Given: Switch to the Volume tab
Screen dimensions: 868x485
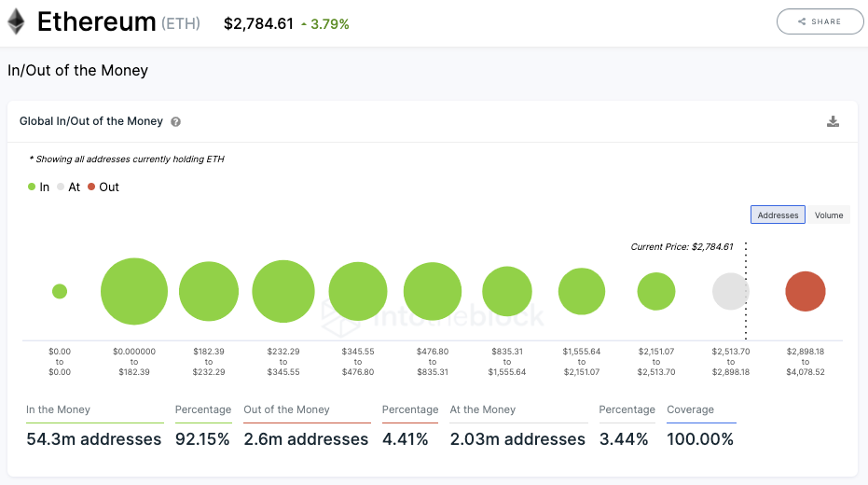Looking at the screenshot, I should pos(829,215).
